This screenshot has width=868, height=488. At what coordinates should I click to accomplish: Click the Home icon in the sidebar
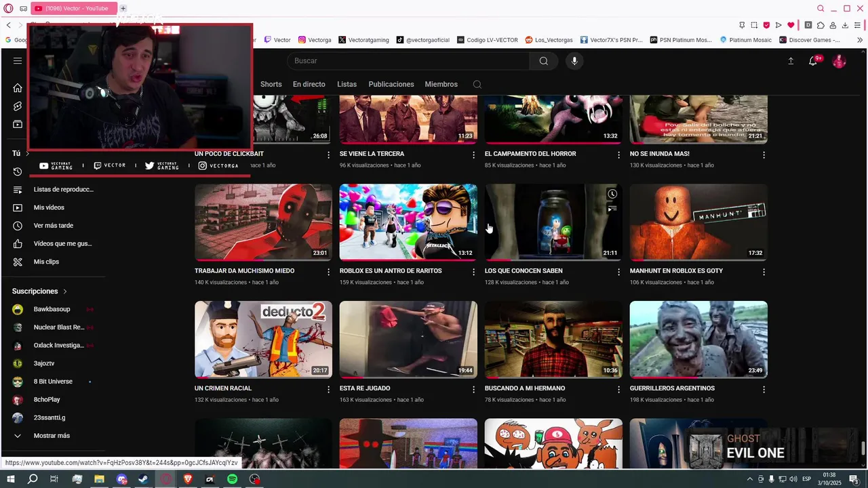(18, 87)
